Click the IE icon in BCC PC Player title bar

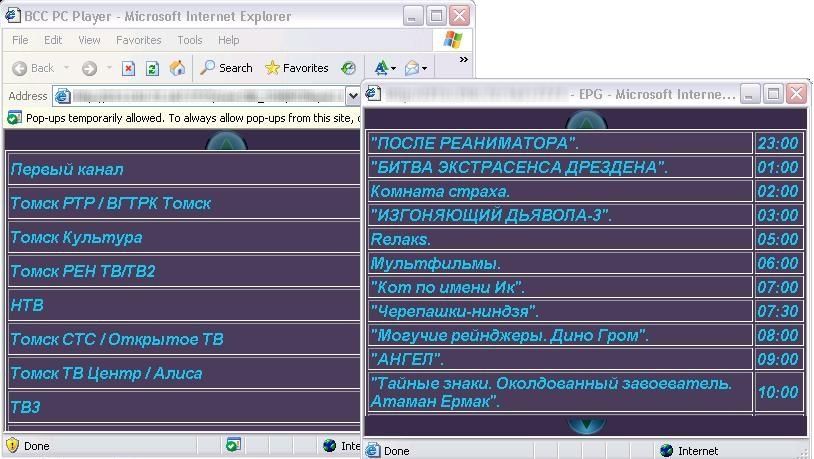(12, 15)
